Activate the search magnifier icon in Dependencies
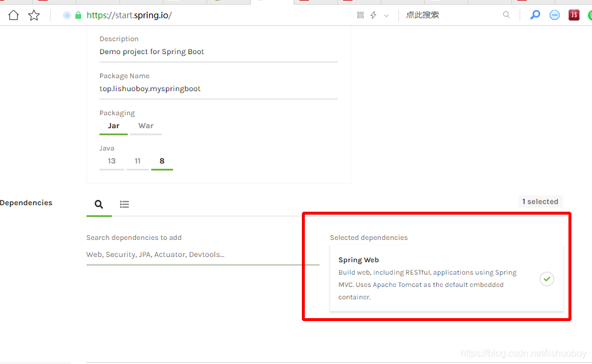 [x=99, y=204]
